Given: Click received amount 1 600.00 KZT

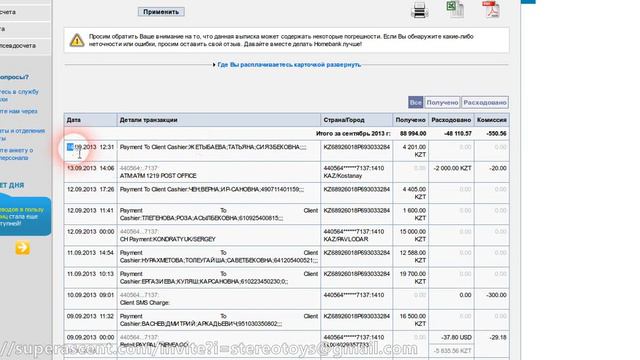Looking at the screenshot, I should pos(413,214).
